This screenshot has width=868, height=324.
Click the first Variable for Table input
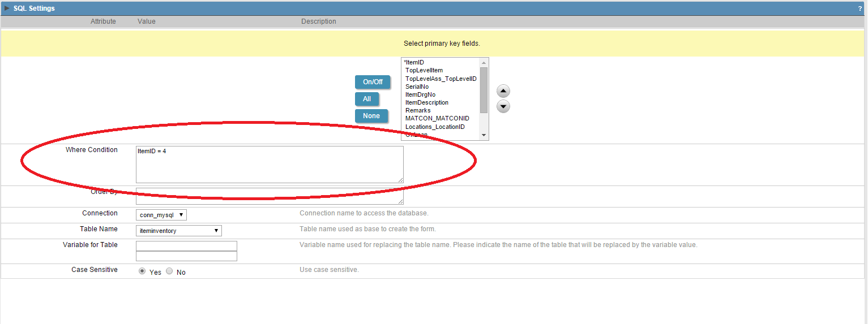[x=186, y=246]
